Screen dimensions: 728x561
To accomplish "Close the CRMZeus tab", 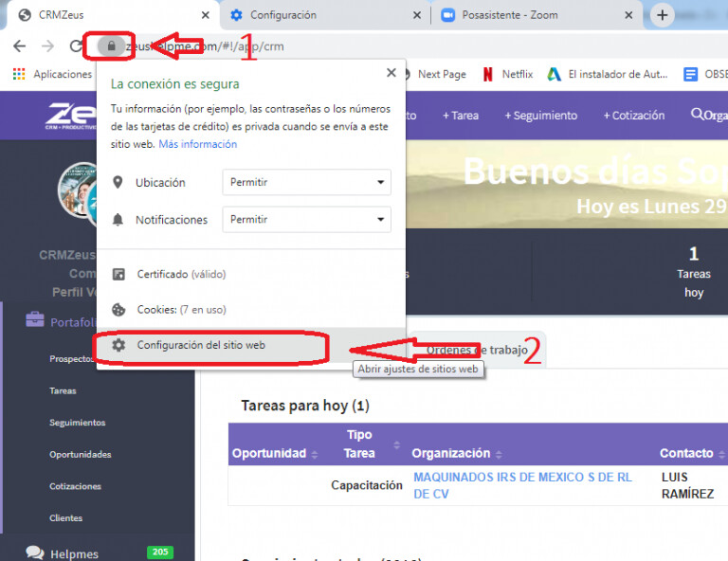I will click(205, 15).
